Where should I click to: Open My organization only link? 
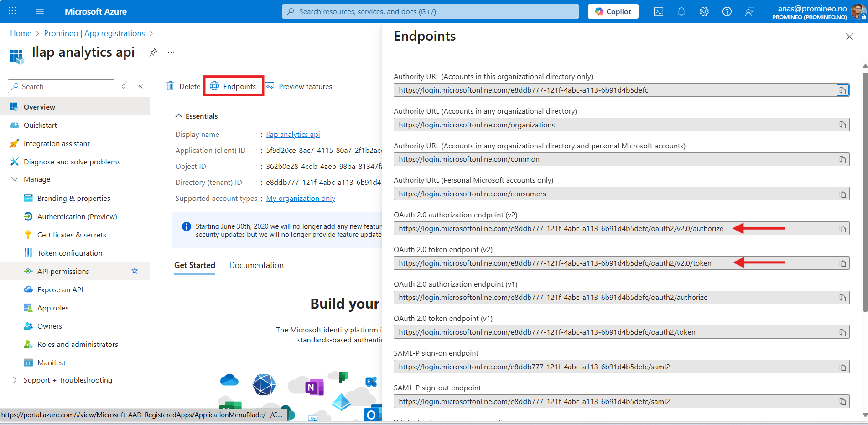coord(301,198)
